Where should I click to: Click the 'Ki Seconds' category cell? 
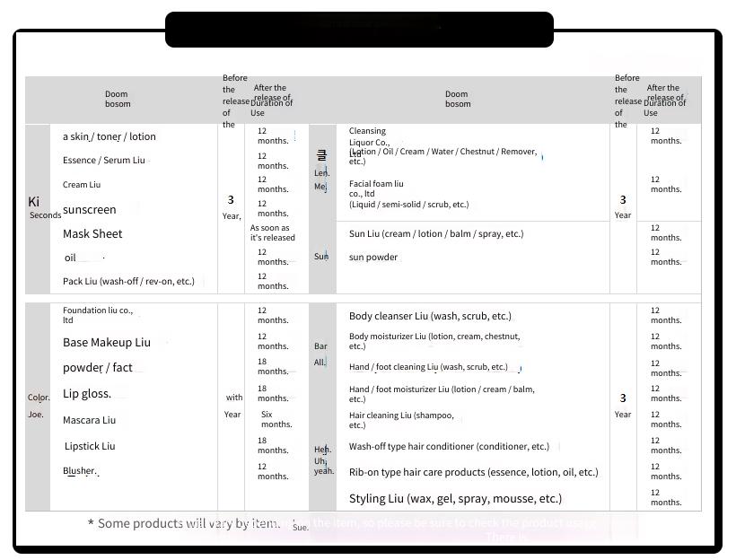point(39,207)
